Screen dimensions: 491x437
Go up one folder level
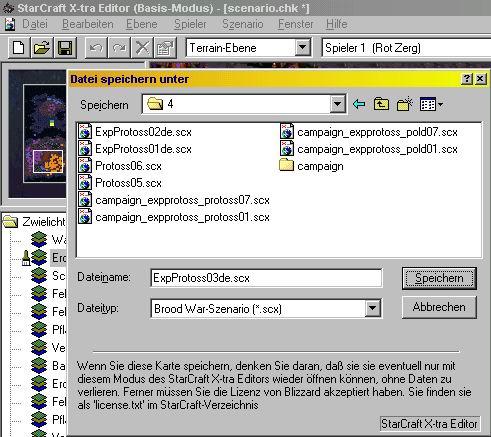(381, 104)
